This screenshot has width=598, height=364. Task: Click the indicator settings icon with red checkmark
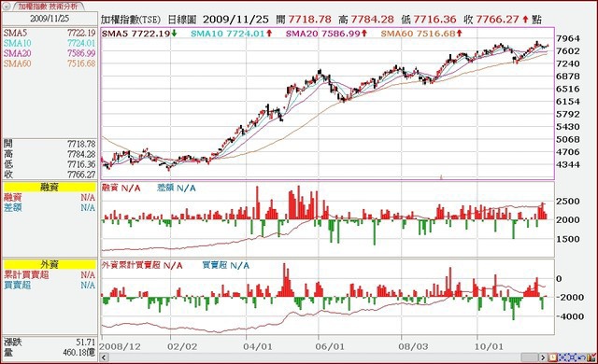pos(591,357)
